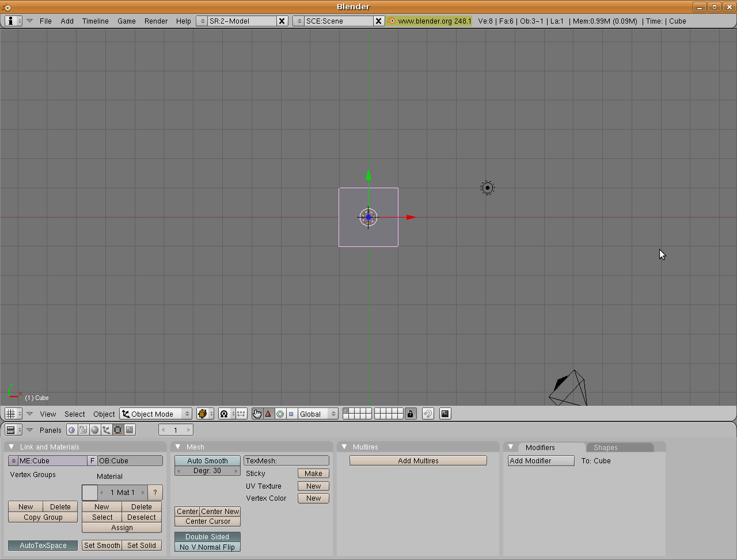Open the Scene buttons context icon
The width and height of the screenshot is (737, 560).
[x=129, y=430]
